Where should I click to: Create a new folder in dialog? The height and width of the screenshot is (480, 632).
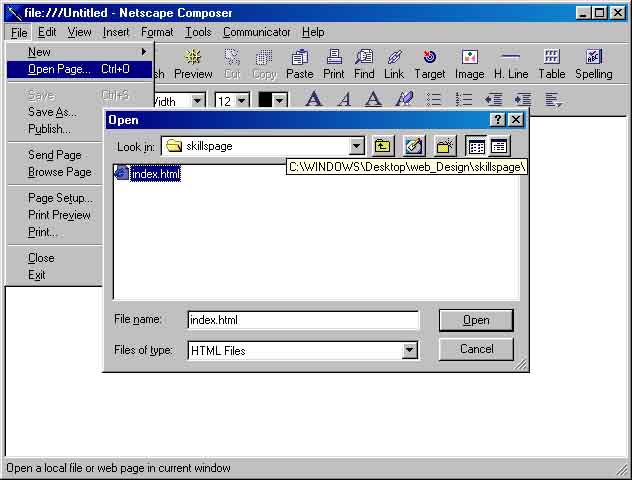coord(445,146)
